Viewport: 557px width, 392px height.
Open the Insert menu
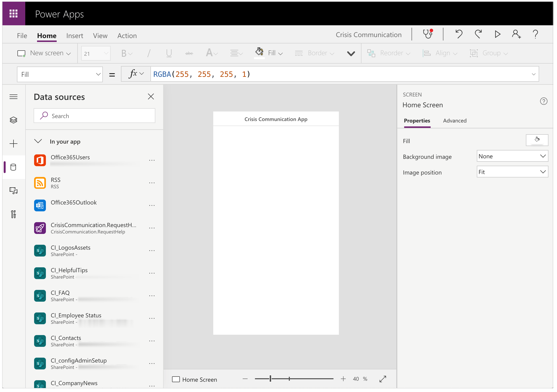[x=74, y=36]
